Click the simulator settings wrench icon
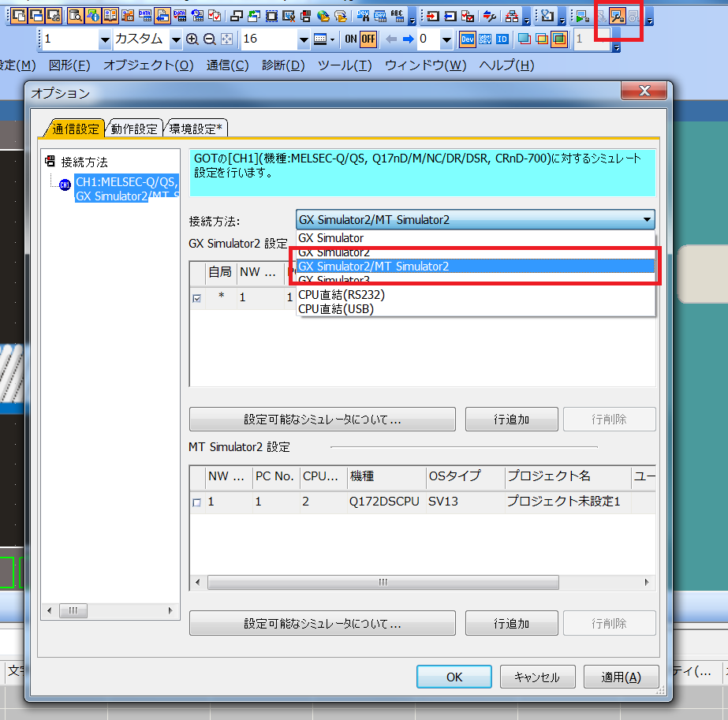Screen dimensions: 728x720 [x=617, y=17]
